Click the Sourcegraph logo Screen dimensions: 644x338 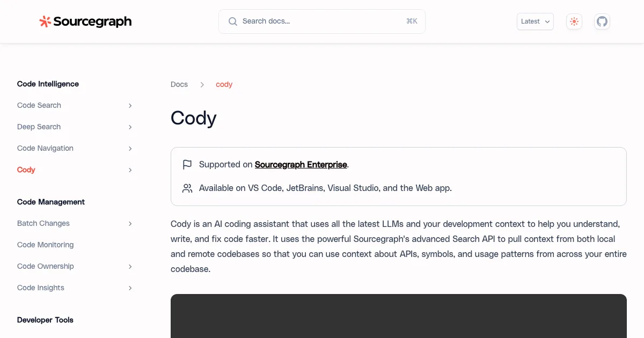point(85,21)
